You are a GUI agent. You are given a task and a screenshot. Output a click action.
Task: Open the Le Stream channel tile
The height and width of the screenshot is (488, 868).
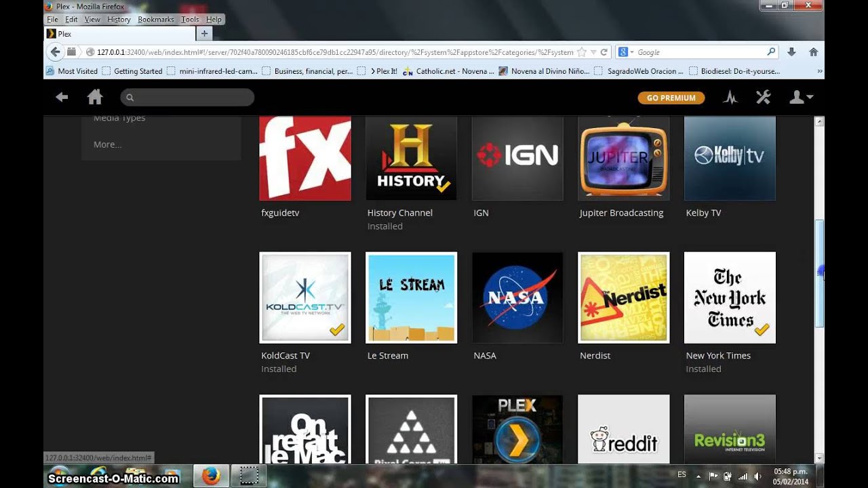(x=411, y=298)
